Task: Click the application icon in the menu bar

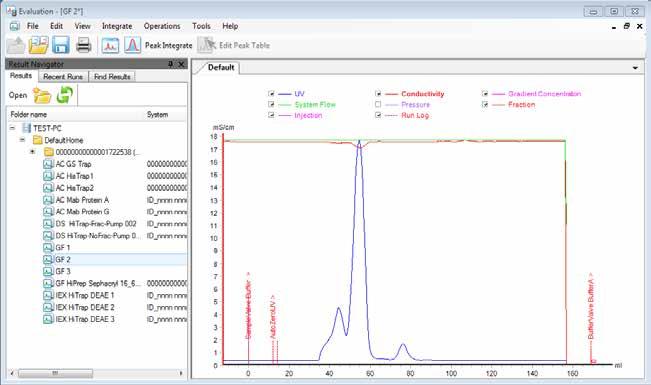Action: coord(15,26)
